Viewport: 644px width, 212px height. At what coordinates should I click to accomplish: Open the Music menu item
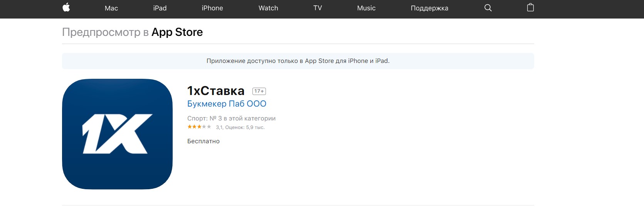pyautogui.click(x=366, y=8)
